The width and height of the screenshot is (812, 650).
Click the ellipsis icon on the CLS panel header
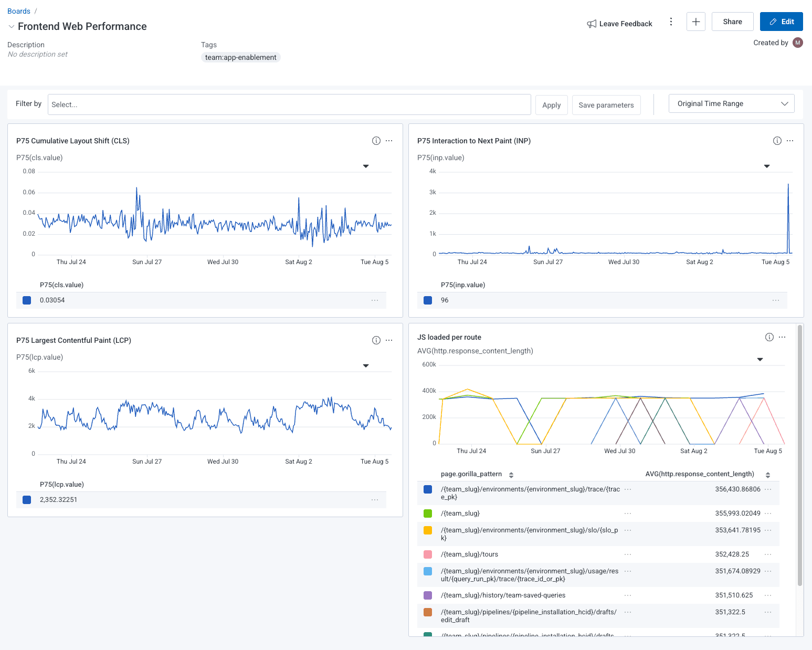tap(389, 141)
